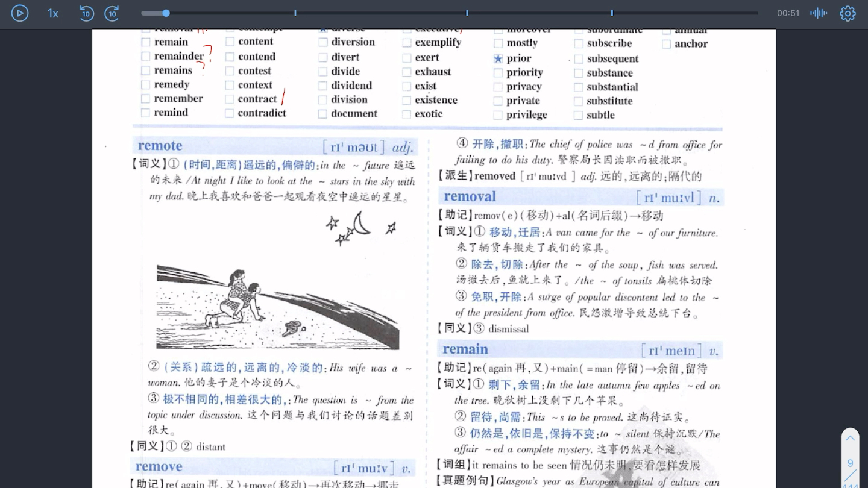Rewind the recording by 10 seconds
The height and width of the screenshot is (488, 868).
[x=87, y=13]
